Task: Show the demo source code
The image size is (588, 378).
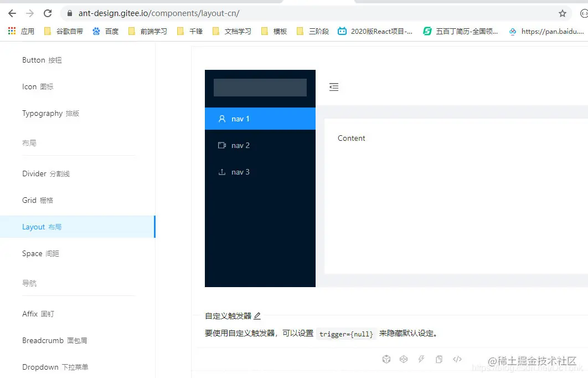Action: tap(457, 359)
